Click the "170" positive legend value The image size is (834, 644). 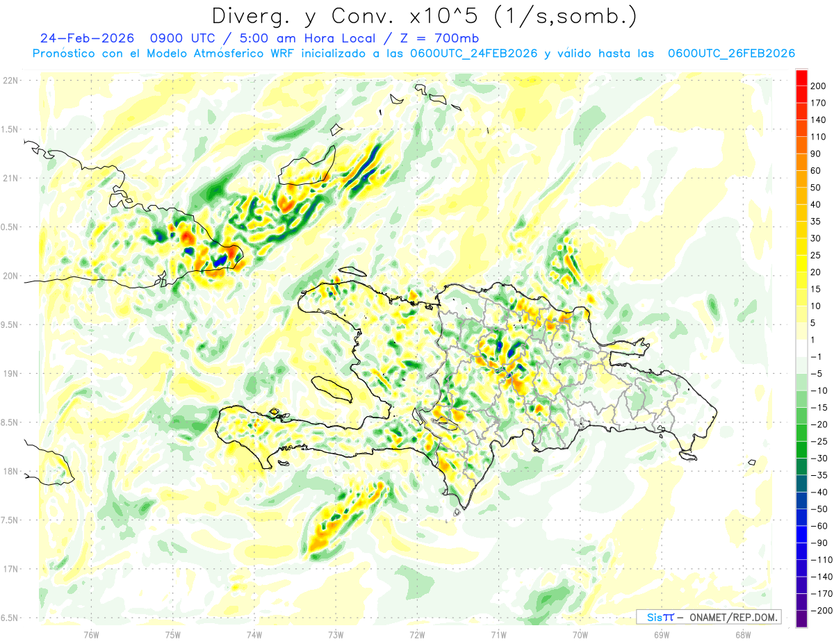click(x=819, y=102)
